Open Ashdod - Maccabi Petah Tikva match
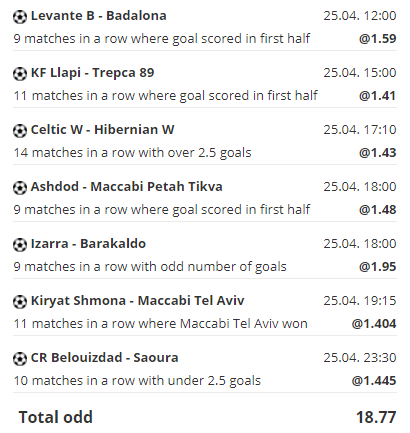The height and width of the screenshot is (433, 410). pyautogui.click(x=126, y=187)
